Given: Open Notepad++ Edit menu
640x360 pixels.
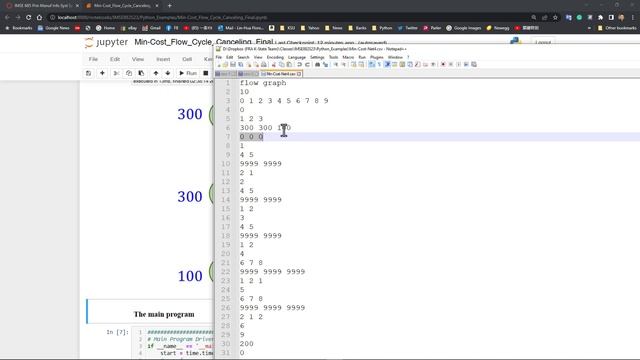Looking at the screenshot, I should click(230, 57).
